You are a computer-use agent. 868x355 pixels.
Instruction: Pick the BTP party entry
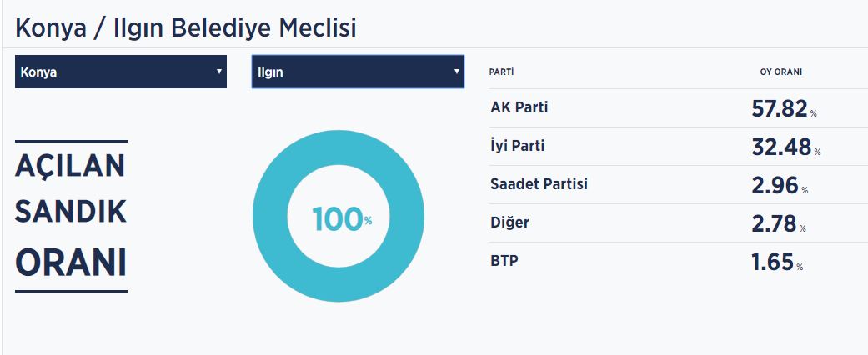[x=504, y=261]
